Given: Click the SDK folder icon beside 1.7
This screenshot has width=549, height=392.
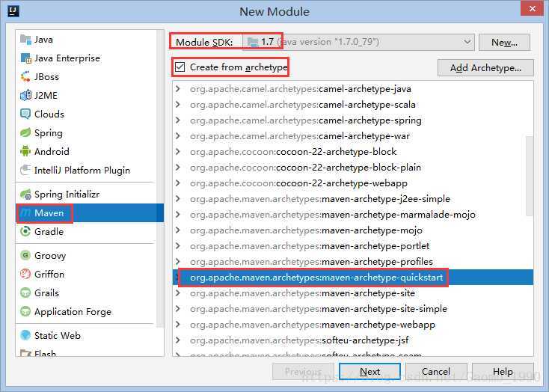Looking at the screenshot, I should (253, 42).
